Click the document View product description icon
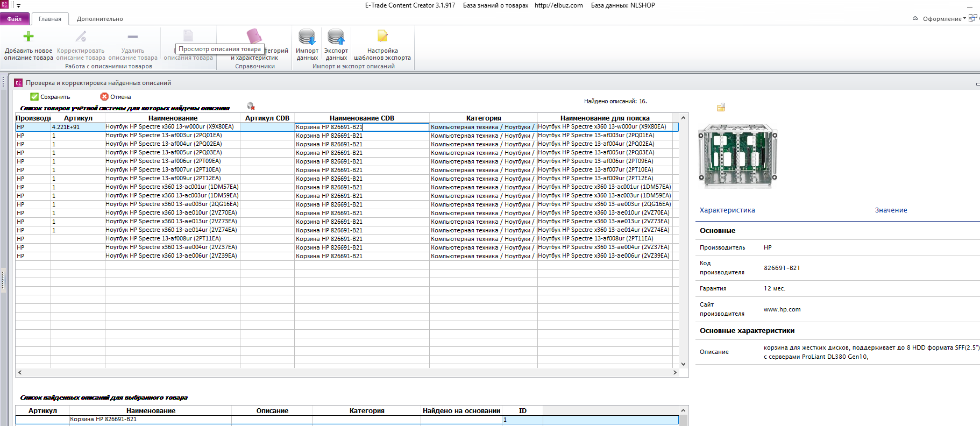 click(x=188, y=35)
